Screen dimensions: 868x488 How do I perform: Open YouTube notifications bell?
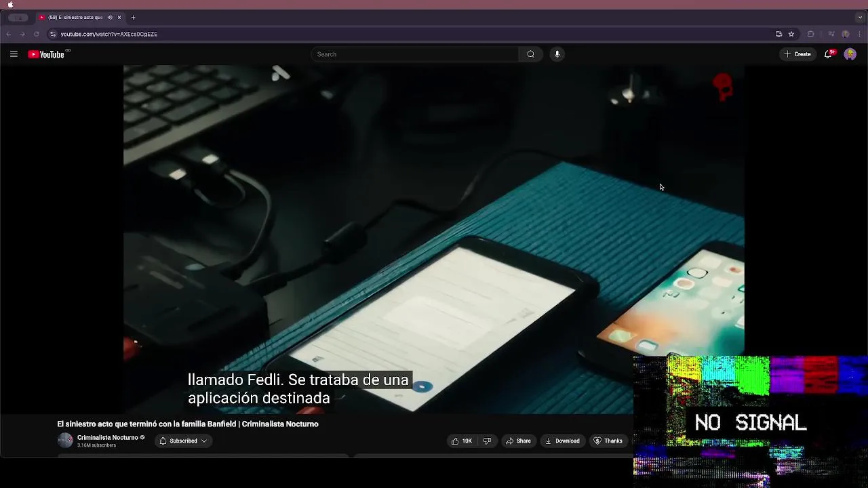pyautogui.click(x=828, y=54)
